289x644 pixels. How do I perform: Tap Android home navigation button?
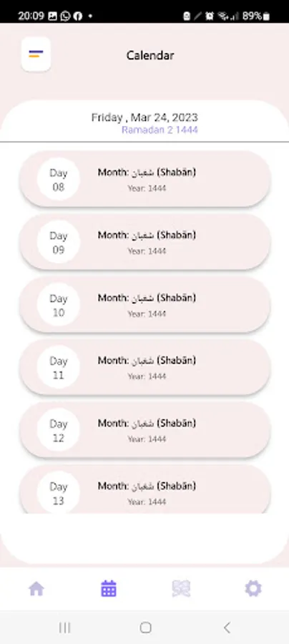pos(145,627)
